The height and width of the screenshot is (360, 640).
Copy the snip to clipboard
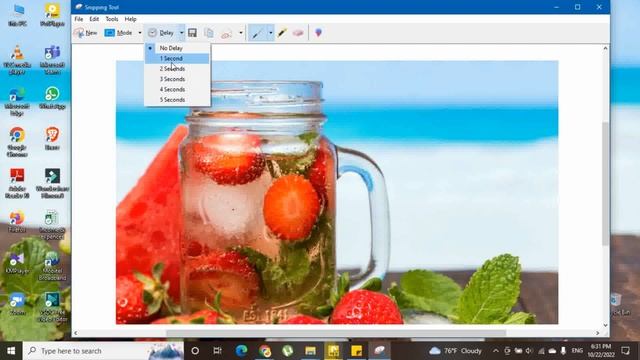pos(209,33)
